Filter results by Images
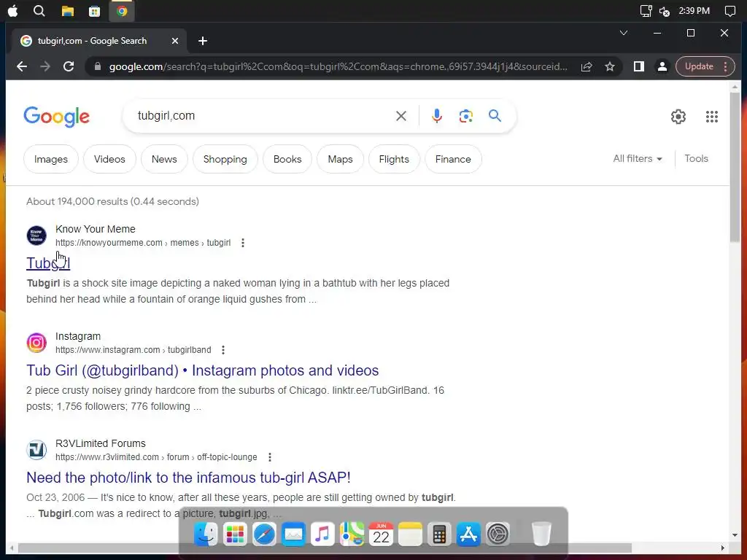The width and height of the screenshot is (747, 560). (51, 159)
